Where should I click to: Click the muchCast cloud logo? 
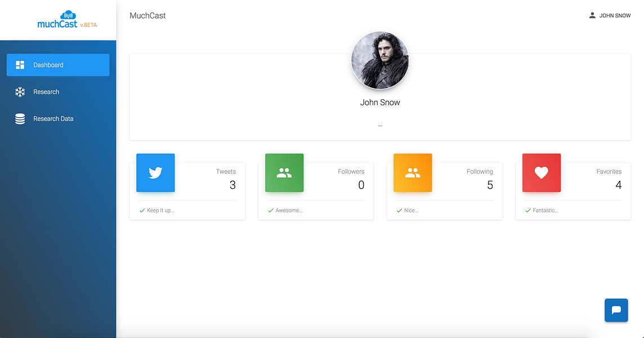[x=57, y=20]
